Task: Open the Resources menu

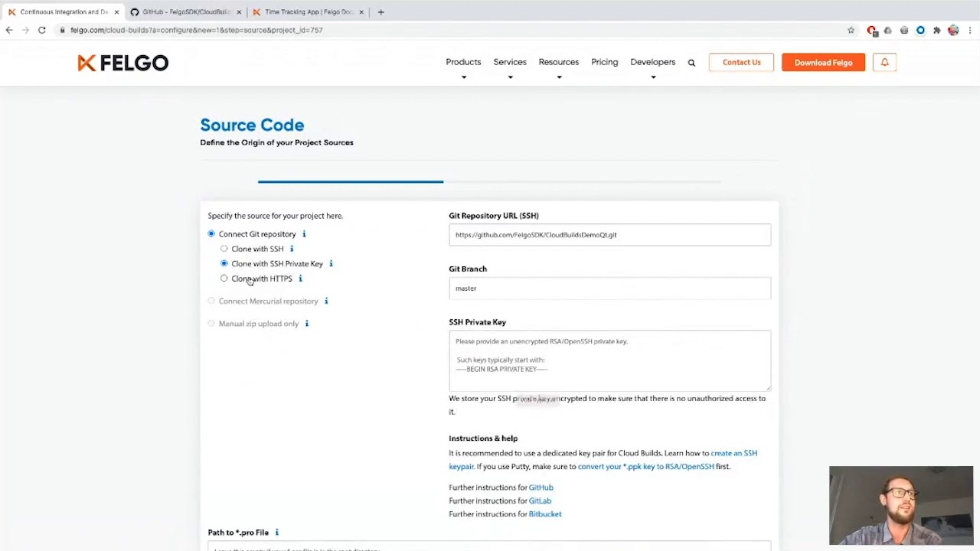Action: pos(559,62)
